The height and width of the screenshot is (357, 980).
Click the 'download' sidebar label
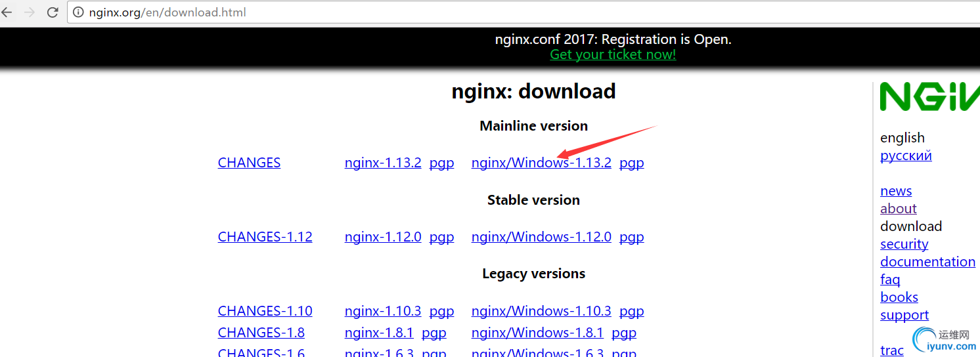[x=911, y=226]
